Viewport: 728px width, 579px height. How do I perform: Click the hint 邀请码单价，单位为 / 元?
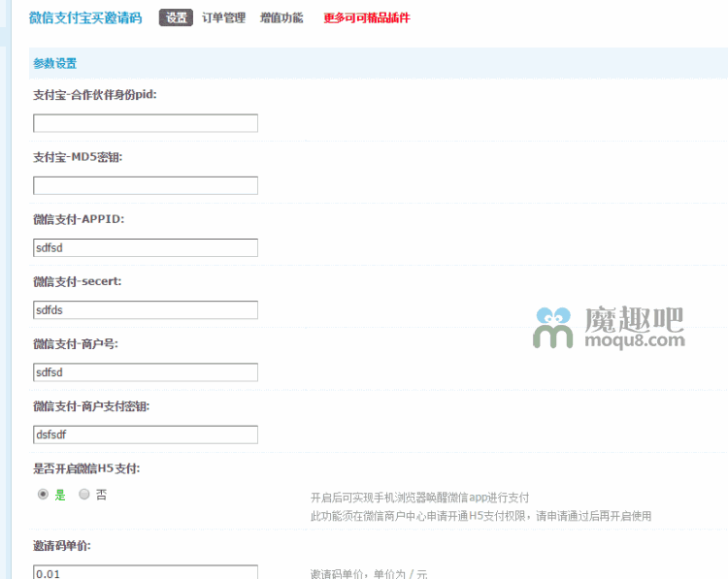click(x=369, y=574)
